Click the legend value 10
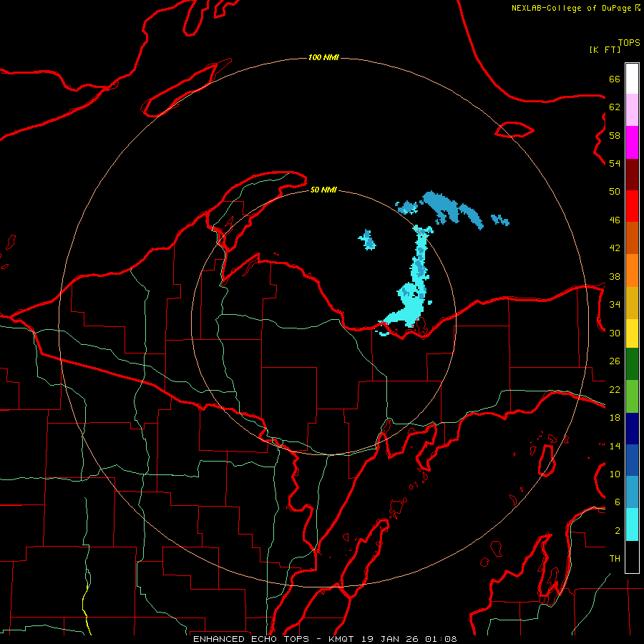Image resolution: width=644 pixels, height=644 pixels. tap(615, 474)
